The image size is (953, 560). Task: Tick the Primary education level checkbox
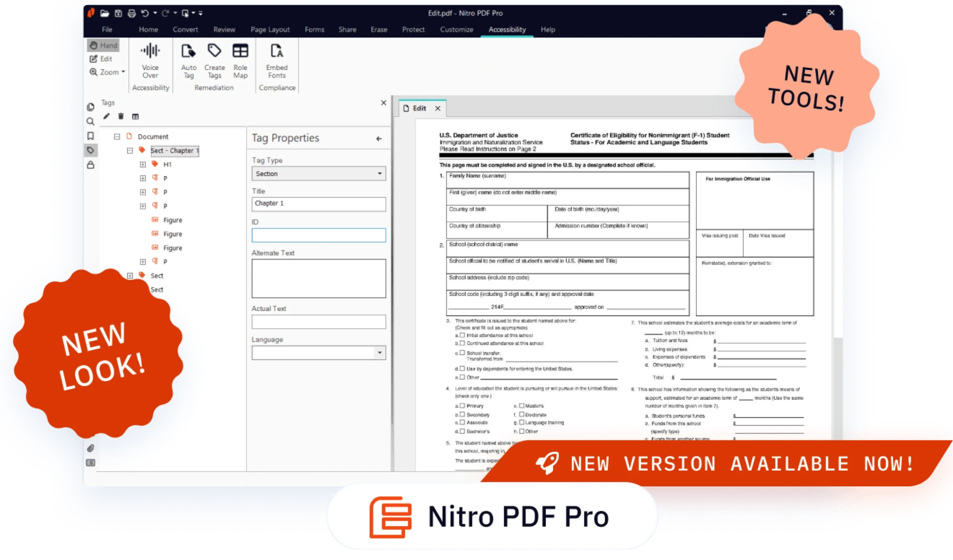coord(462,405)
